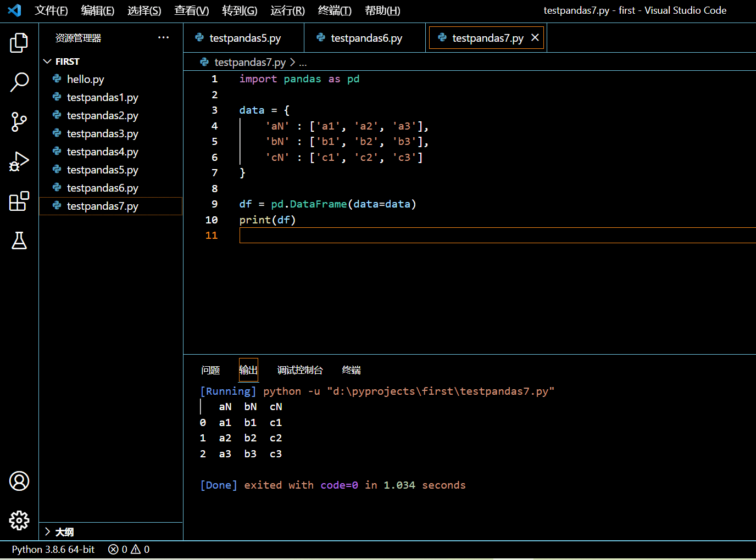Click the VS Code logo icon
This screenshot has height=560, width=756.
(x=15, y=10)
